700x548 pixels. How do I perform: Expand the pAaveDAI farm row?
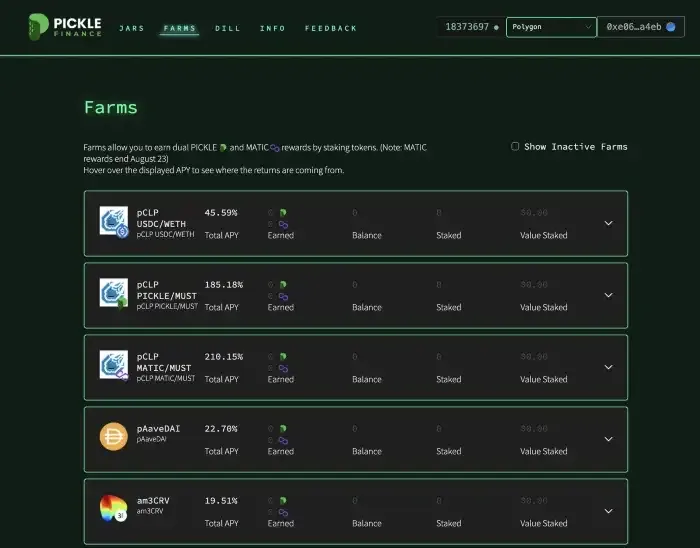(x=608, y=439)
